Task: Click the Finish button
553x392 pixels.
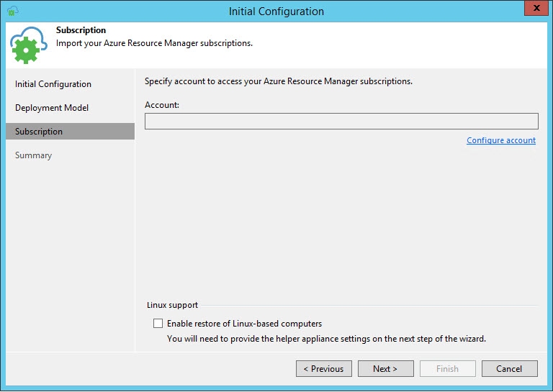Action: [x=448, y=369]
